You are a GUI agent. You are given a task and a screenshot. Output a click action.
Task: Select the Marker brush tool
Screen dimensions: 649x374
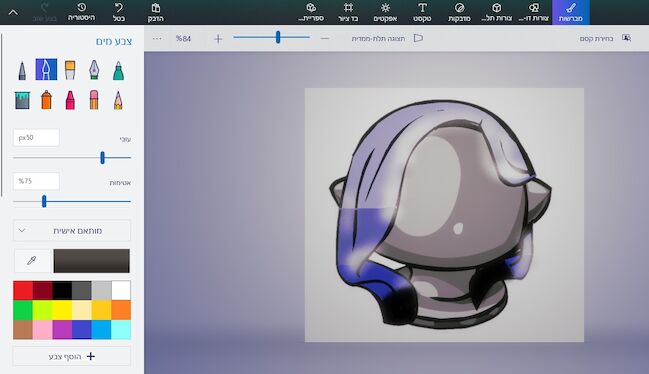coord(118,70)
